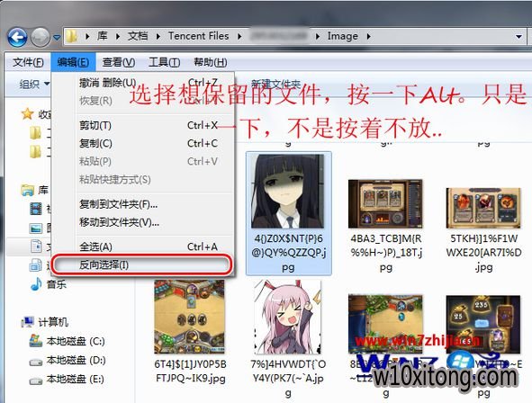Select thumbnail 4BA3_TCB]M{R%%H~)P)_18T.jpg

pyautogui.click(x=386, y=203)
